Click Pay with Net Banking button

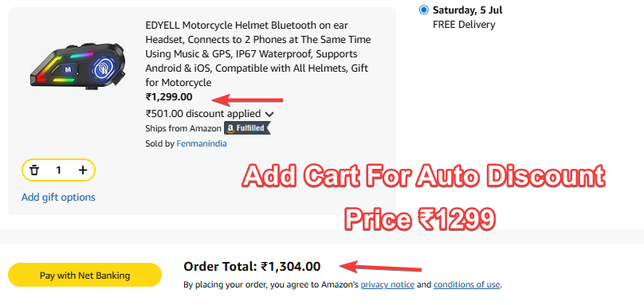click(84, 275)
